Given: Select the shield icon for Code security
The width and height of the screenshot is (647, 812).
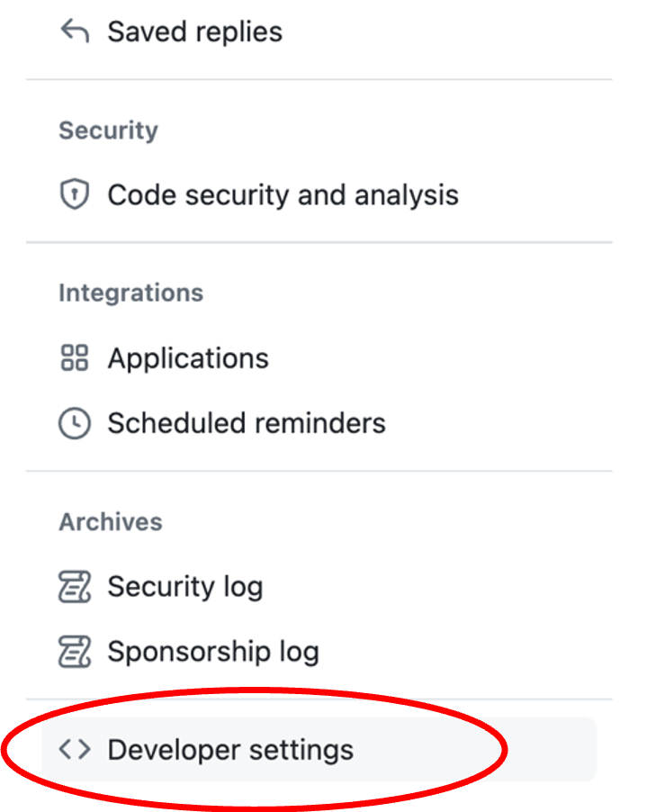Looking at the screenshot, I should (x=76, y=194).
